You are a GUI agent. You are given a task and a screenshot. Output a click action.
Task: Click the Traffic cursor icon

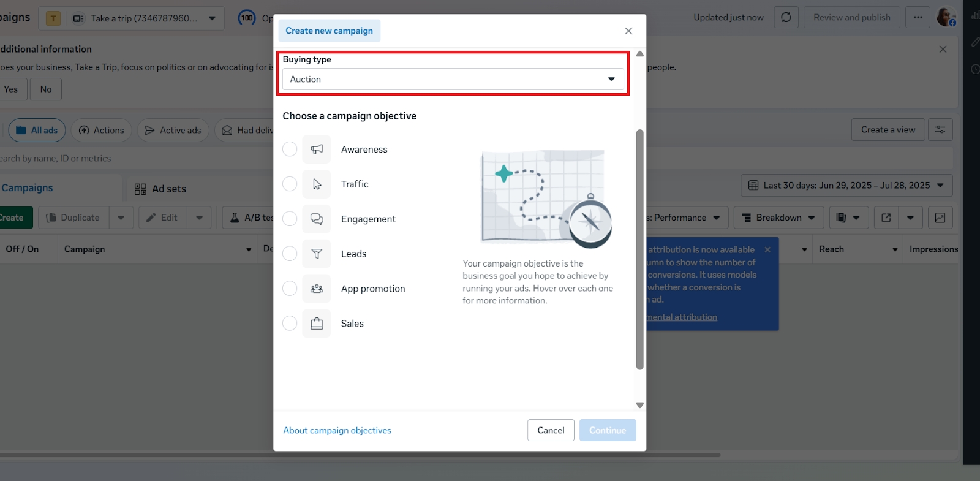pos(317,184)
